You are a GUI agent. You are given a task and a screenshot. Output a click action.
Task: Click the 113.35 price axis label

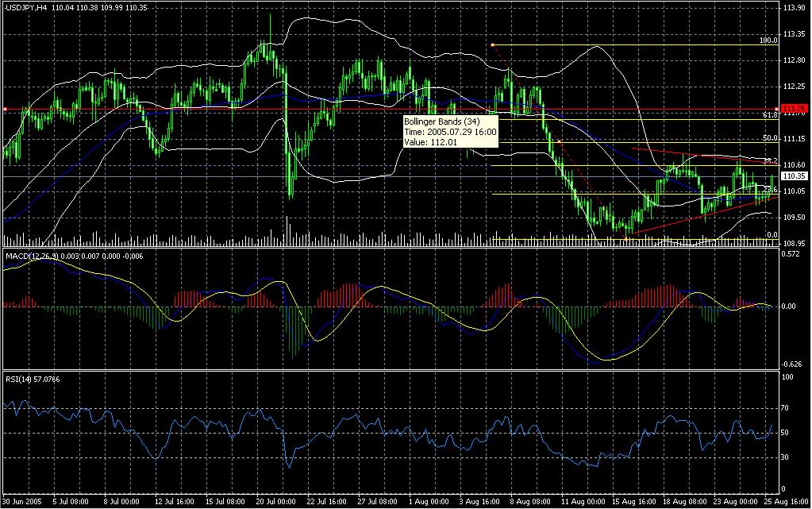tap(795, 34)
